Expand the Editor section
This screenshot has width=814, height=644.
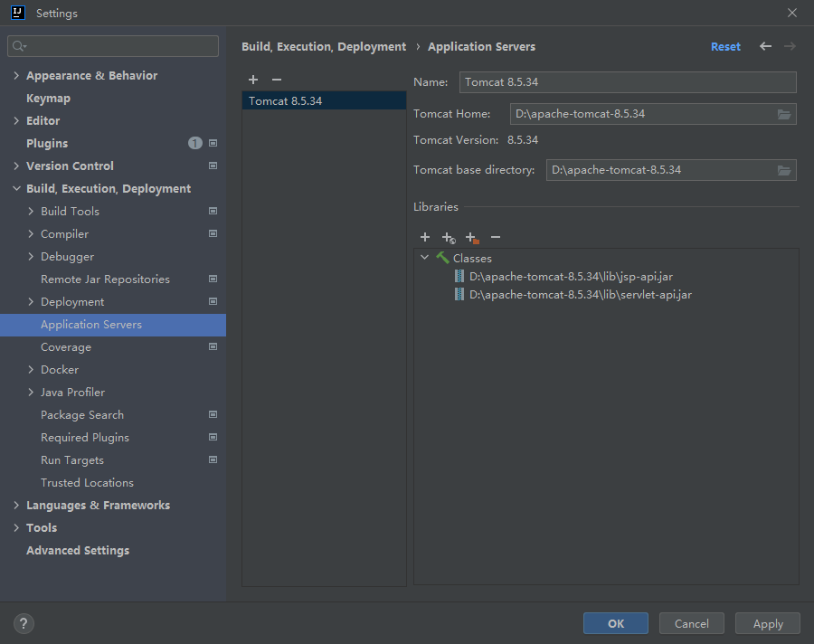pos(16,120)
